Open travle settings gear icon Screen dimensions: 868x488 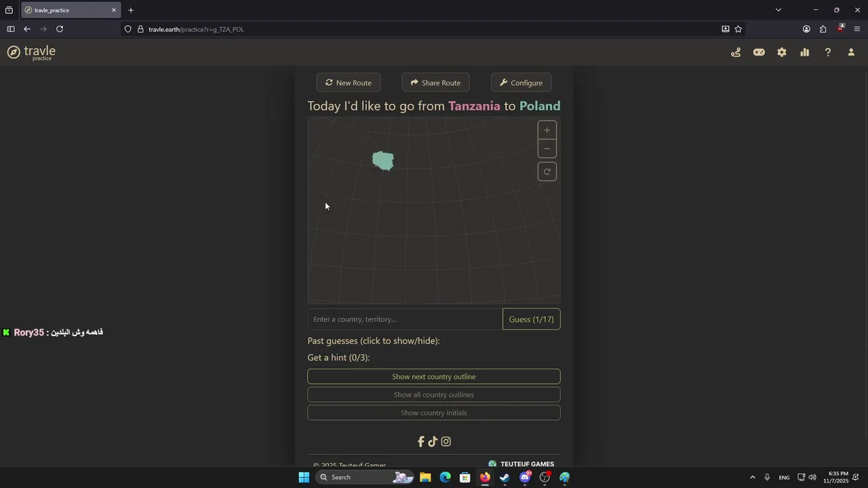click(x=782, y=52)
